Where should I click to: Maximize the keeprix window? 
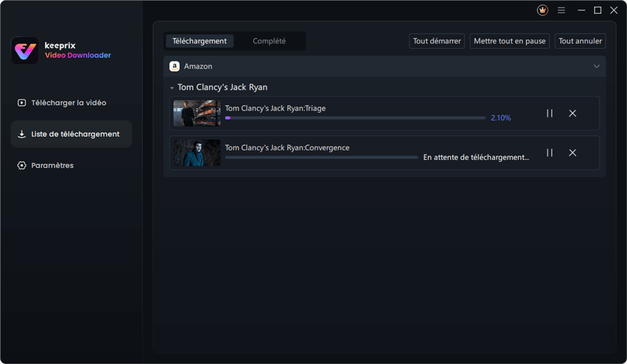point(598,10)
